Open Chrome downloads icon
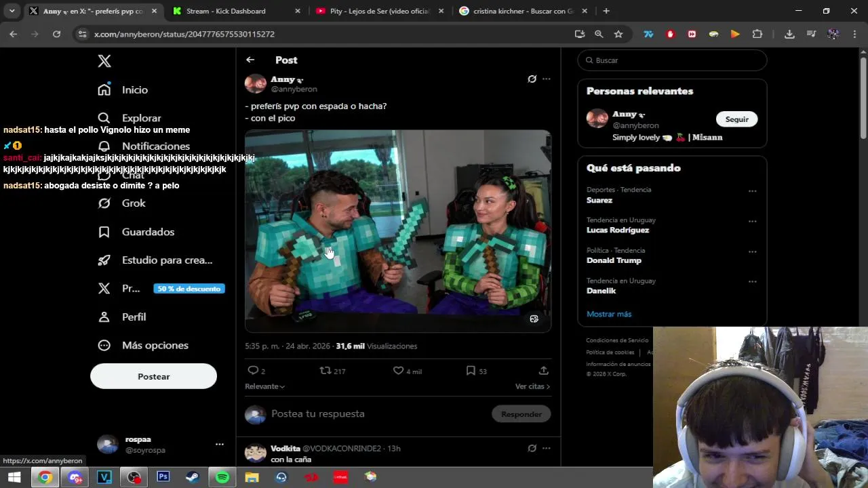This screenshot has width=868, height=488. coord(789,34)
